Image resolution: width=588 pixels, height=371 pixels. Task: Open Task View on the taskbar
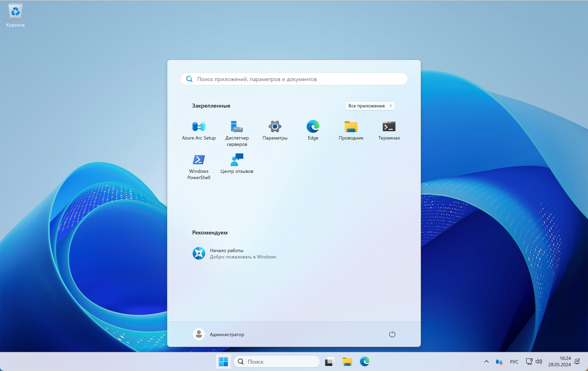click(x=329, y=362)
